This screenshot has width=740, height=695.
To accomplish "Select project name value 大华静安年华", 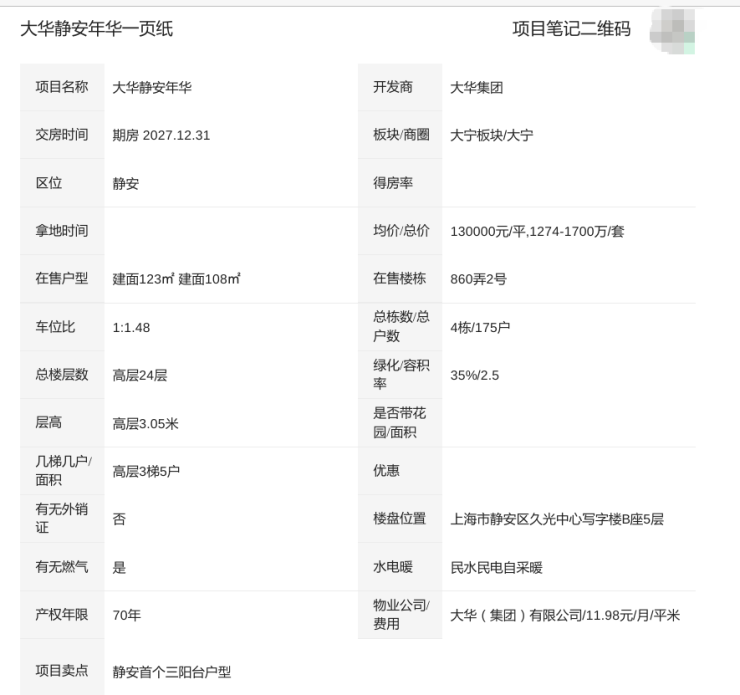I will tap(152, 88).
